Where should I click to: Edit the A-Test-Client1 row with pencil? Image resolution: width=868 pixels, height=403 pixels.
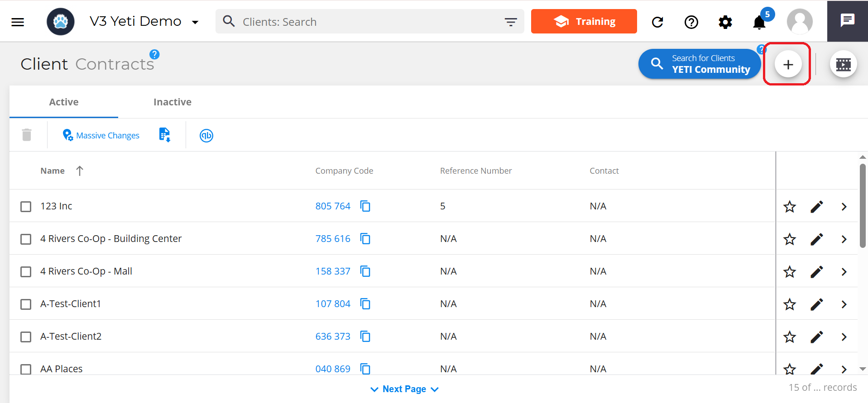816,304
